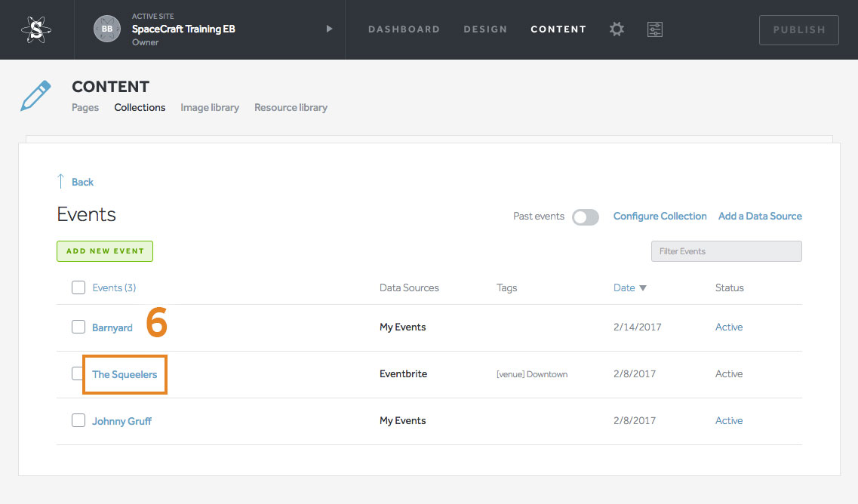Screen dimensions: 858x504
Task: Open The Squeelers event
Action: 125,374
